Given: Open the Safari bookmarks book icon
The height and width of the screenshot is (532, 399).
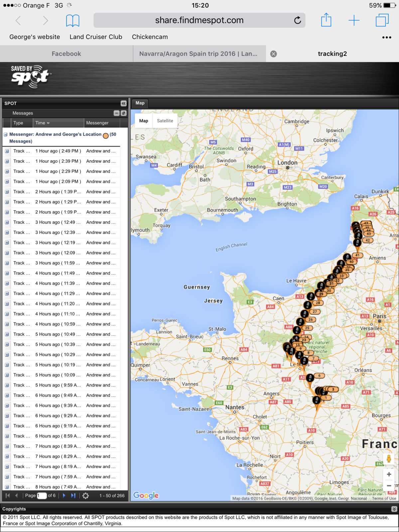Looking at the screenshot, I should tap(72, 21).
